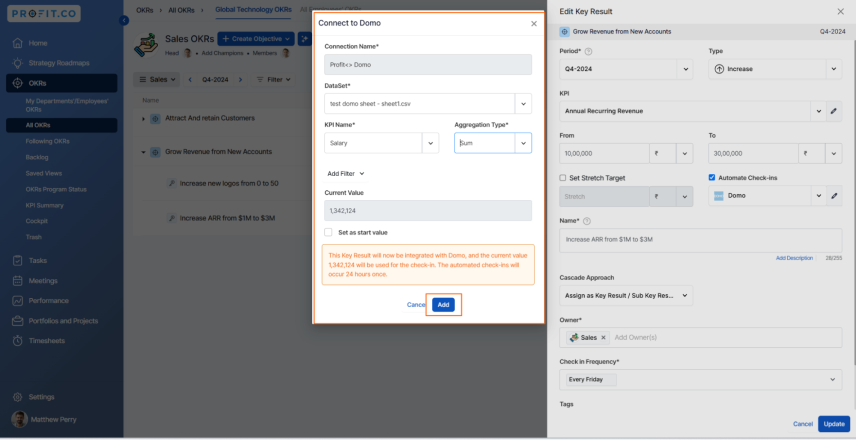Screen dimensions: 856x440
Task: Open Performance from sidebar
Action: click(41, 301)
